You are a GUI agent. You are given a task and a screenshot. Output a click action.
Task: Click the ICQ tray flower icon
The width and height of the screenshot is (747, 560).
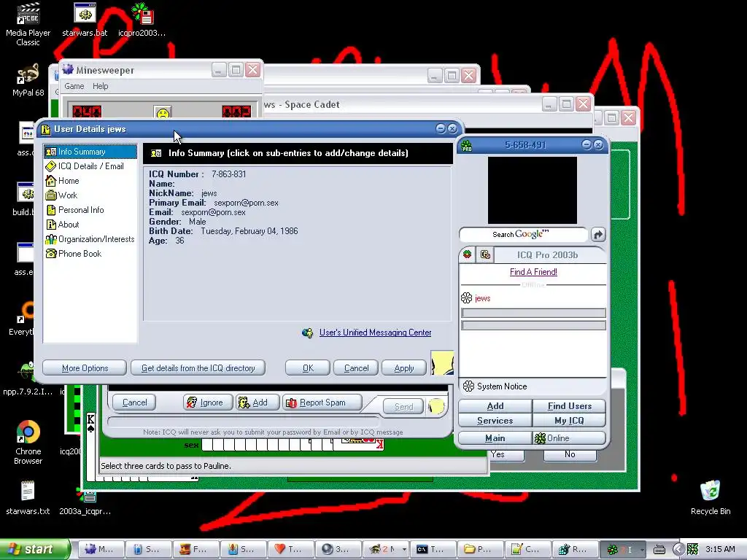coord(693,550)
